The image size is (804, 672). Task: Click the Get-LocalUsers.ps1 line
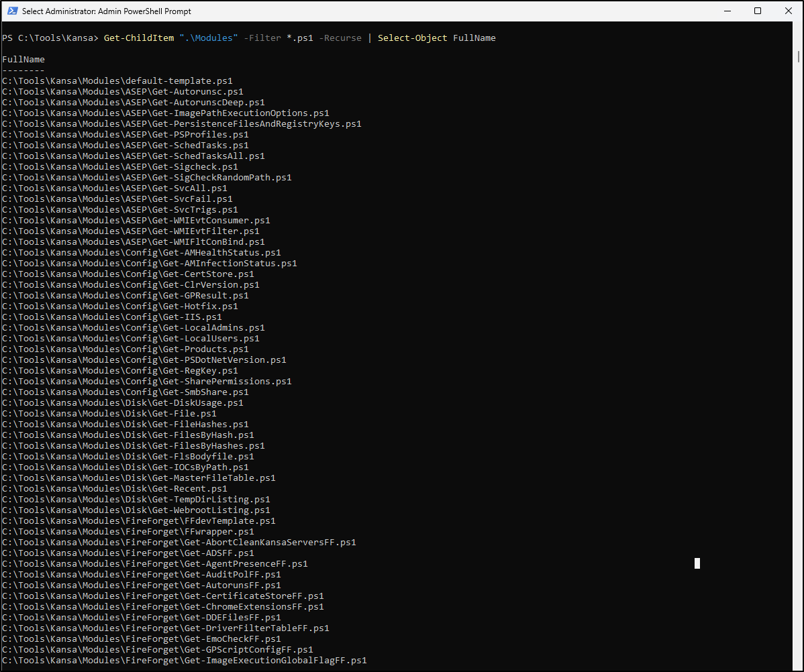(x=131, y=339)
